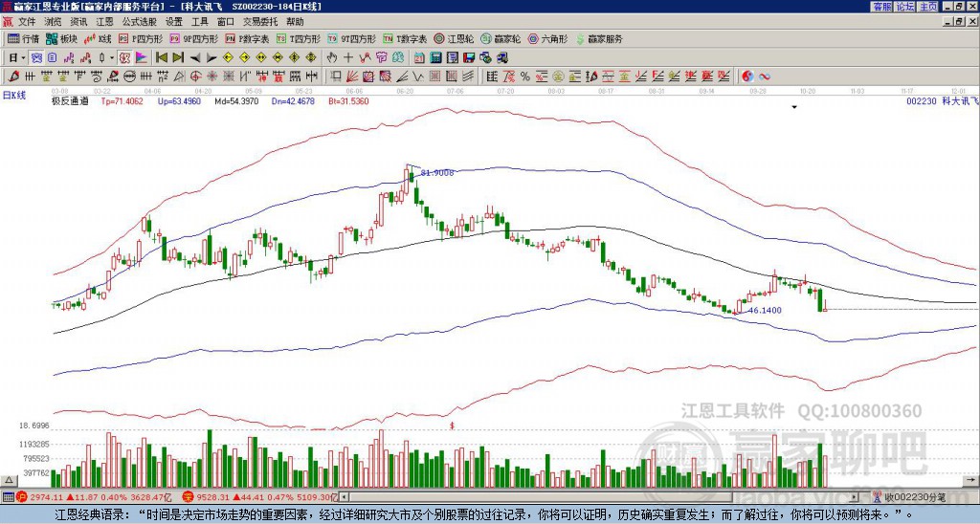The image size is (980, 524).
Task: Jump to last bar arrow
Action: [178, 57]
